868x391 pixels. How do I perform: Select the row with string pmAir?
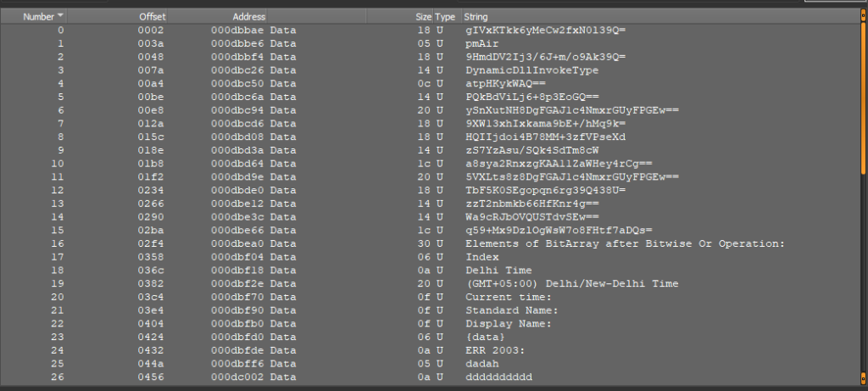point(481,43)
